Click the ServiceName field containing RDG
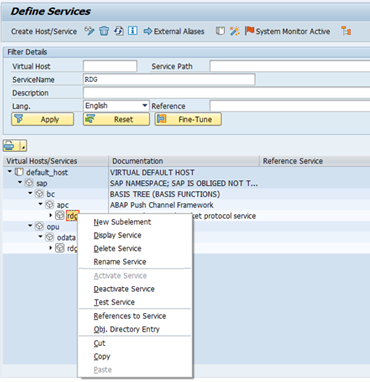This screenshot has width=370, height=382. point(169,79)
